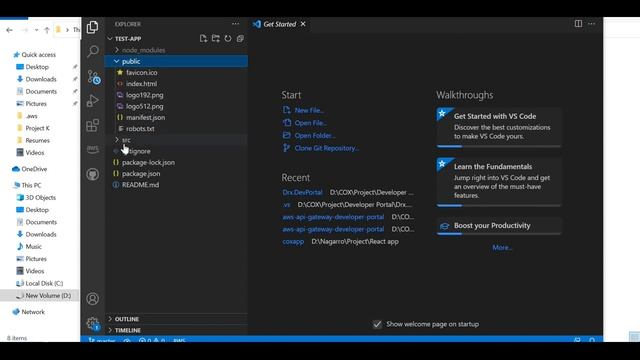Select Local Disk (C:) in File Explorer

pos(44,283)
